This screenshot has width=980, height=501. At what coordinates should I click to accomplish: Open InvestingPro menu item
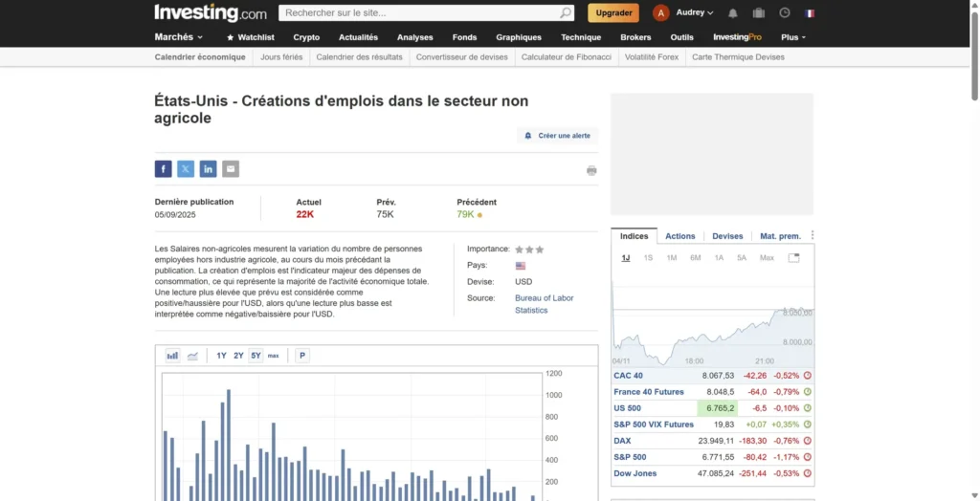coord(738,37)
